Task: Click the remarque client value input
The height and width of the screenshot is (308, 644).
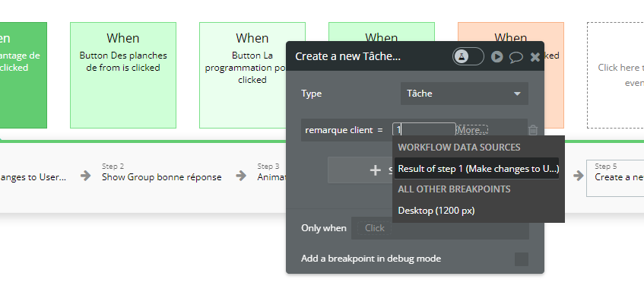Action: [424, 130]
